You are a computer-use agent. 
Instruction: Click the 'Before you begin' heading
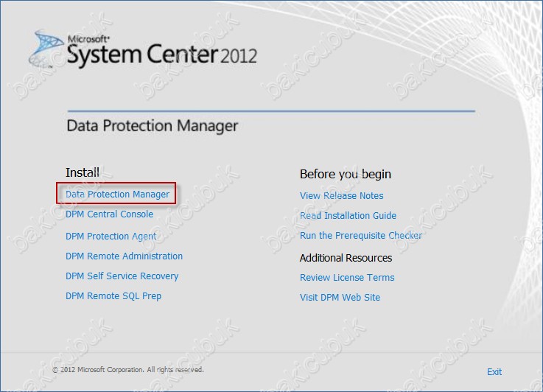pos(346,174)
